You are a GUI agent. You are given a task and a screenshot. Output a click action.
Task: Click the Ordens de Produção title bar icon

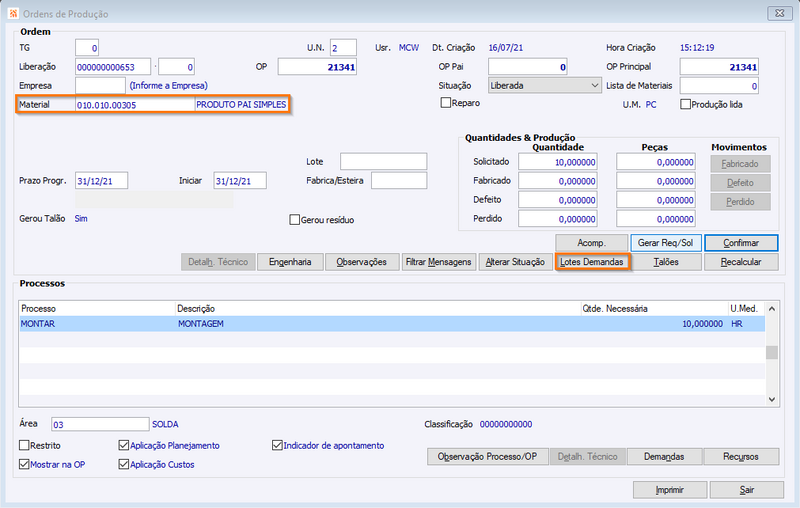[12, 14]
